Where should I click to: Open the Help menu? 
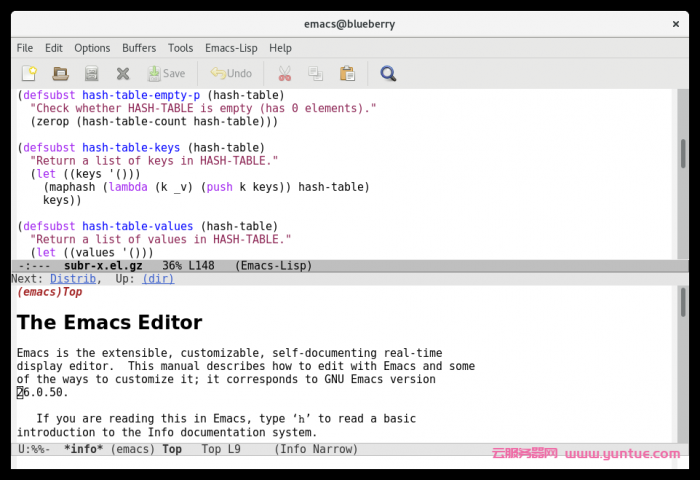tap(280, 48)
